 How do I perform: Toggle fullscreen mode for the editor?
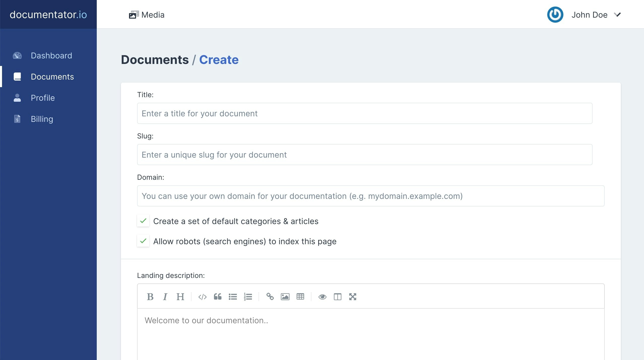(x=352, y=297)
